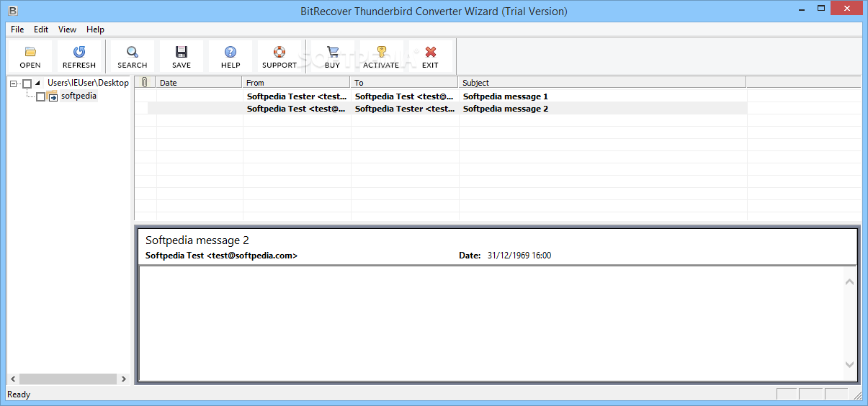Viewport: 868px width, 406px height.
Task: Click the Ready status bar text
Action: pyautogui.click(x=19, y=394)
